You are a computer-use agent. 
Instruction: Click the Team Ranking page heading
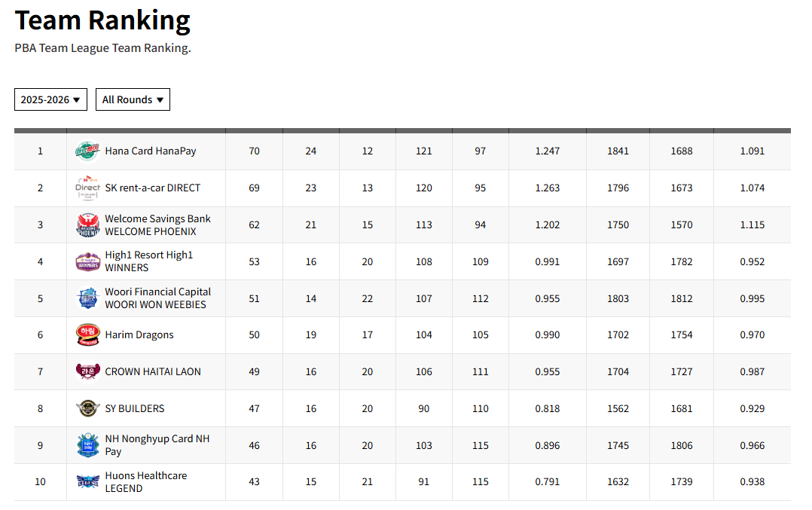(x=102, y=20)
